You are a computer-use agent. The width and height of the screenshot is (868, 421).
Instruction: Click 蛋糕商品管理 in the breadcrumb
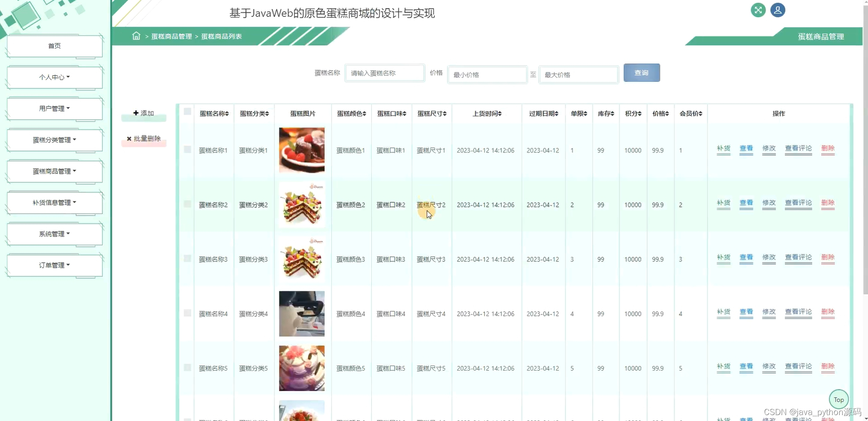point(171,36)
